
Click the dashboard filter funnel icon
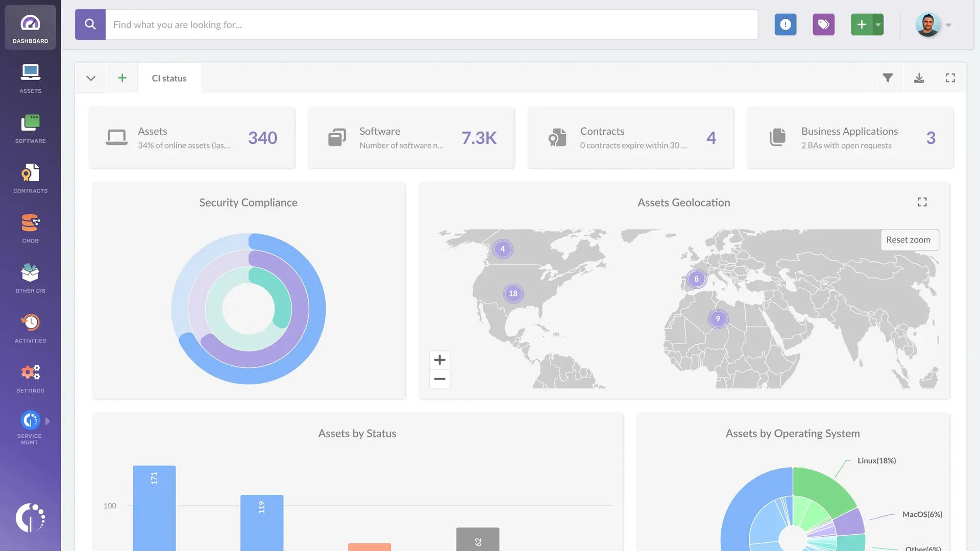[888, 78]
